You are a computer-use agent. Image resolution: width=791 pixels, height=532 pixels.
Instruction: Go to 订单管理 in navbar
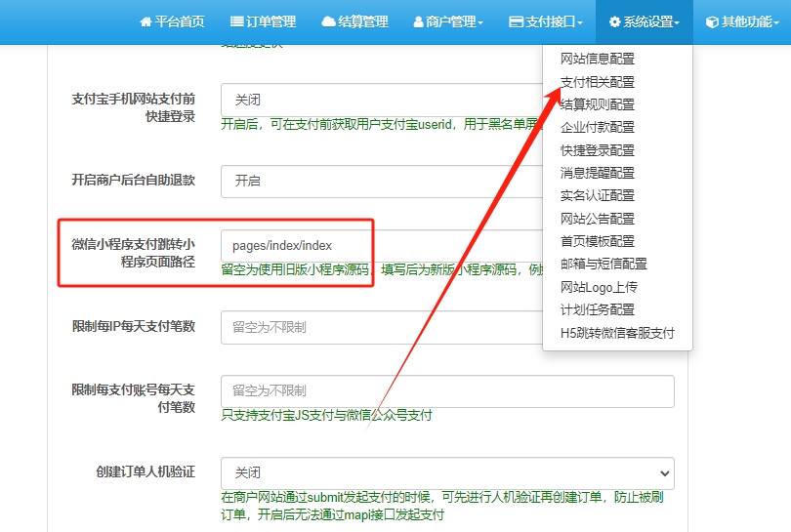click(264, 21)
